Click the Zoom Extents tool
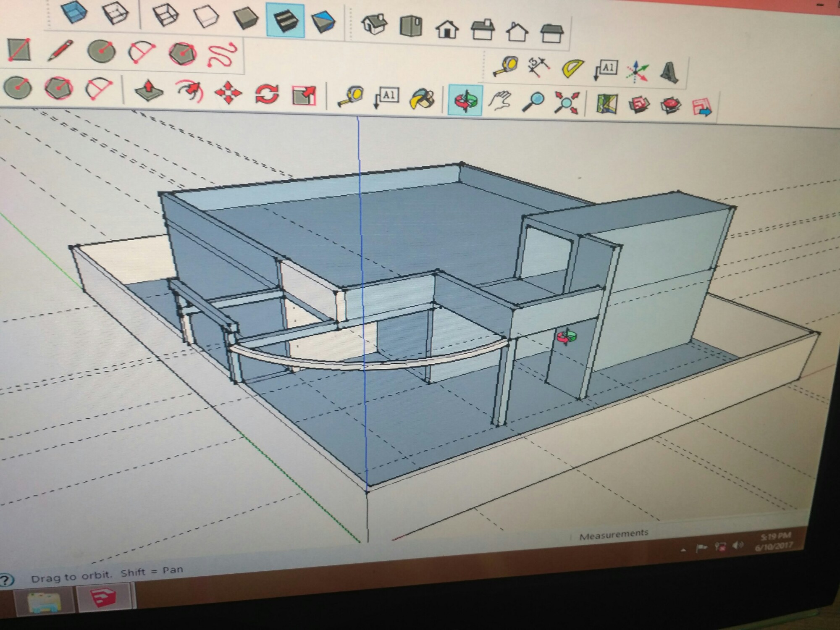Screen dimensions: 840x630 tap(566, 102)
